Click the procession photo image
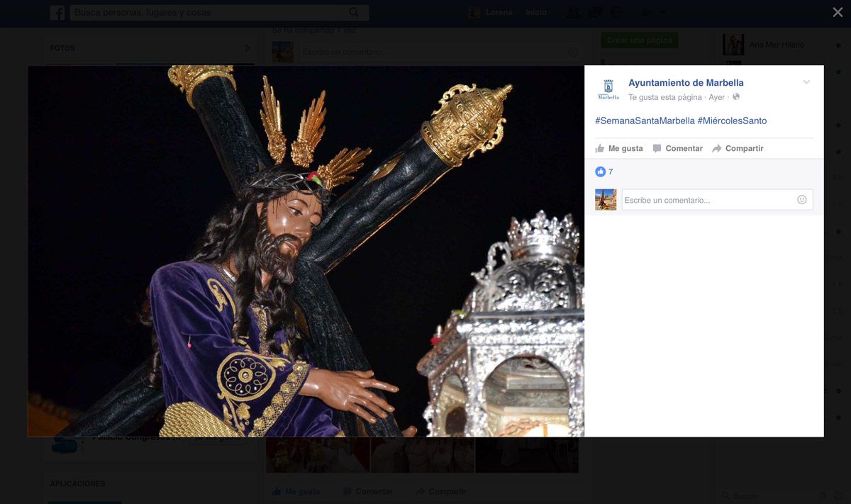Viewport: 851px width, 504px height. coord(306,251)
